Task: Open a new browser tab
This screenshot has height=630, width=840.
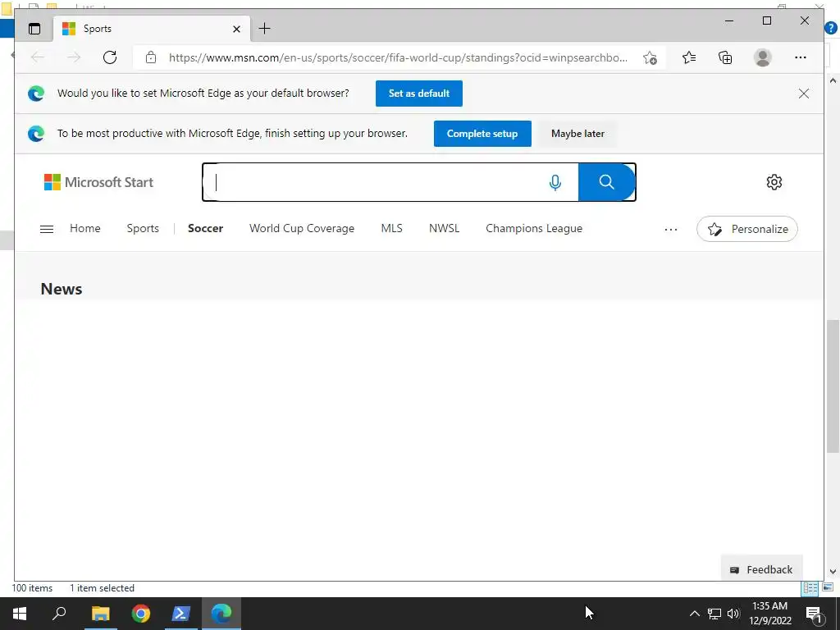Action: pyautogui.click(x=265, y=29)
